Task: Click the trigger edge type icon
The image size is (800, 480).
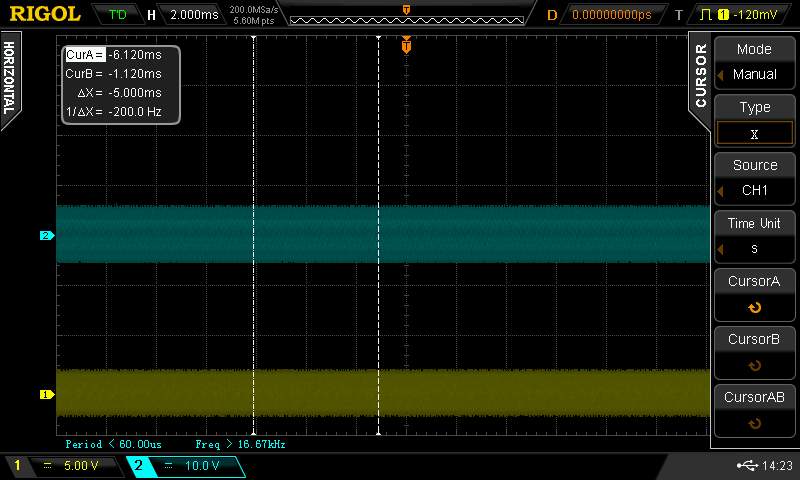Action: (x=704, y=15)
